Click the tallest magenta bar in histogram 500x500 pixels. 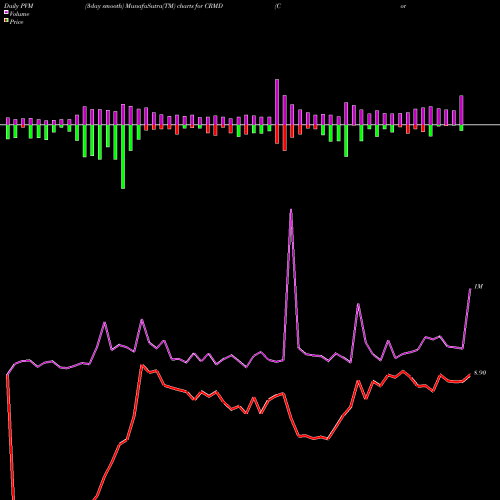coord(277,102)
